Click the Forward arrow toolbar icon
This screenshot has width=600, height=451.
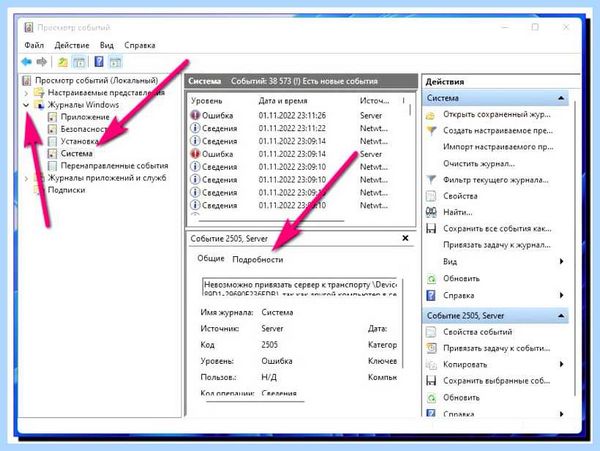41,62
